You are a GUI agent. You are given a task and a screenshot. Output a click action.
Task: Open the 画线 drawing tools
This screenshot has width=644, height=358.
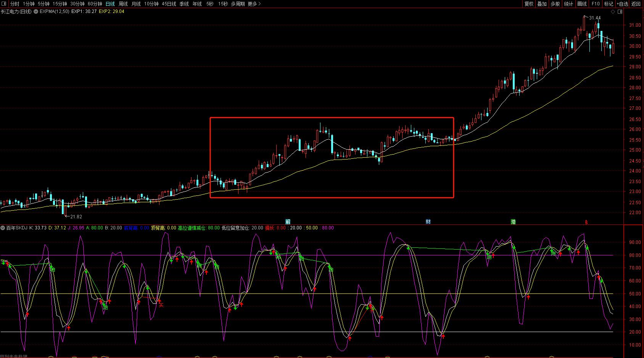(582, 4)
